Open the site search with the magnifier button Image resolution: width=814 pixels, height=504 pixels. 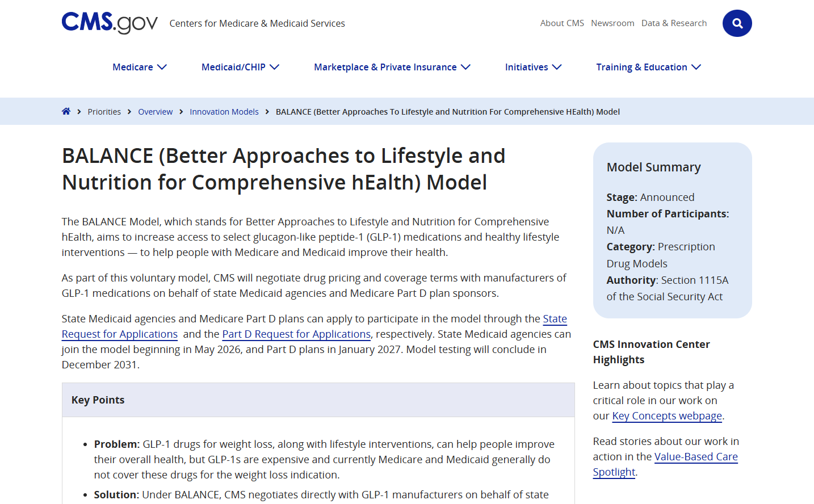(x=737, y=23)
